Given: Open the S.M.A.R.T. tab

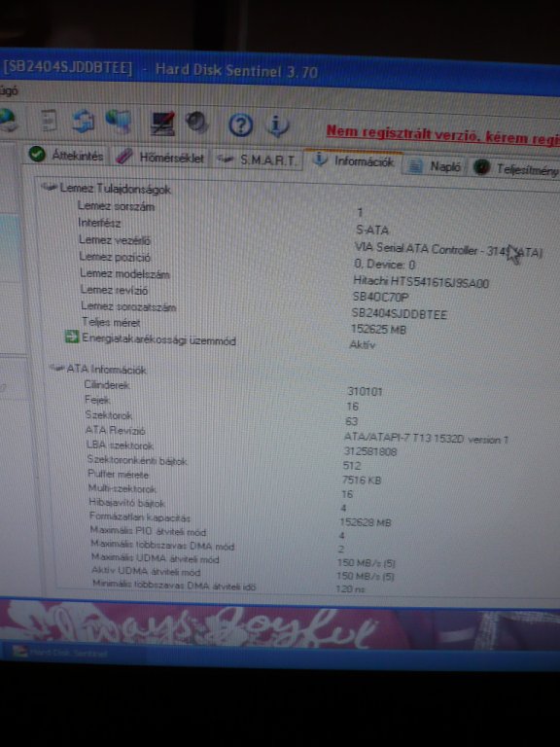Looking at the screenshot, I should point(258,160).
